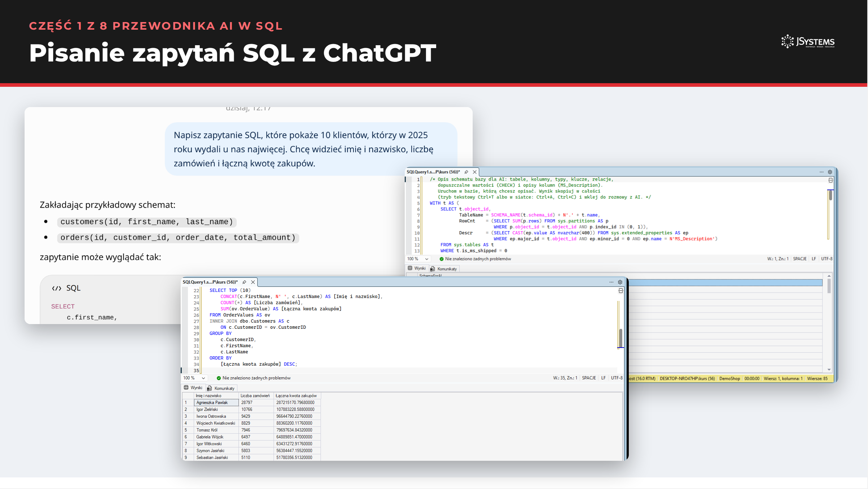Viewport: 868px width, 489px height.
Task: Click the JSystems logo
Action: 808,42
